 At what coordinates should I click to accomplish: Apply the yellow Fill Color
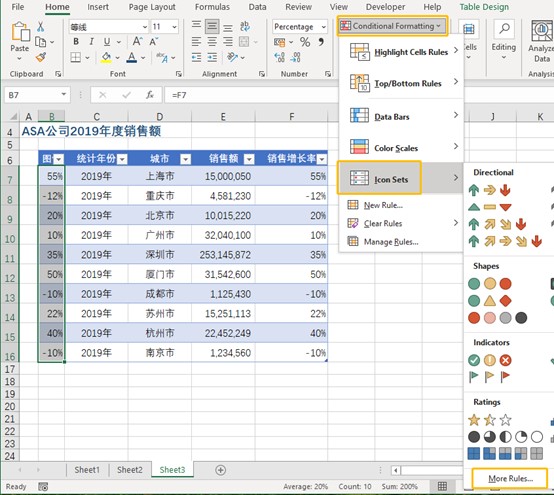(106, 57)
